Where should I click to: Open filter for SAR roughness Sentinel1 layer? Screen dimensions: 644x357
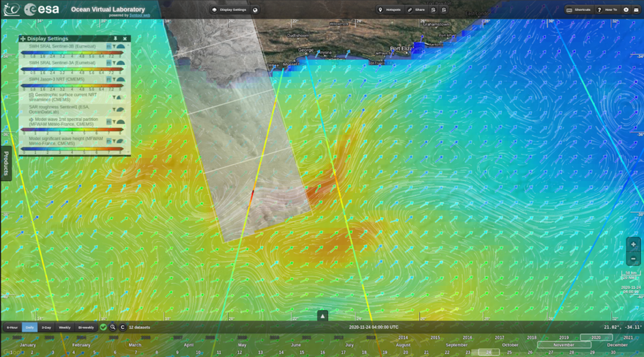[x=114, y=110]
